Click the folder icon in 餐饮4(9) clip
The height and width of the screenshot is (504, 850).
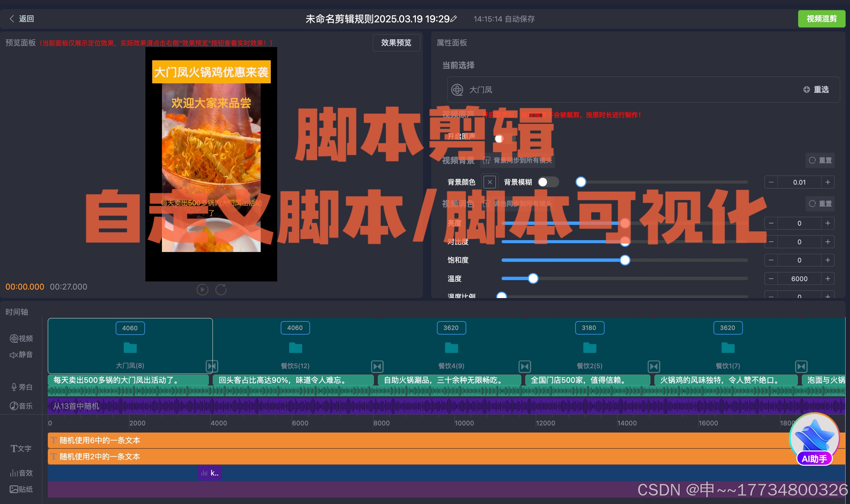pyautogui.click(x=451, y=348)
